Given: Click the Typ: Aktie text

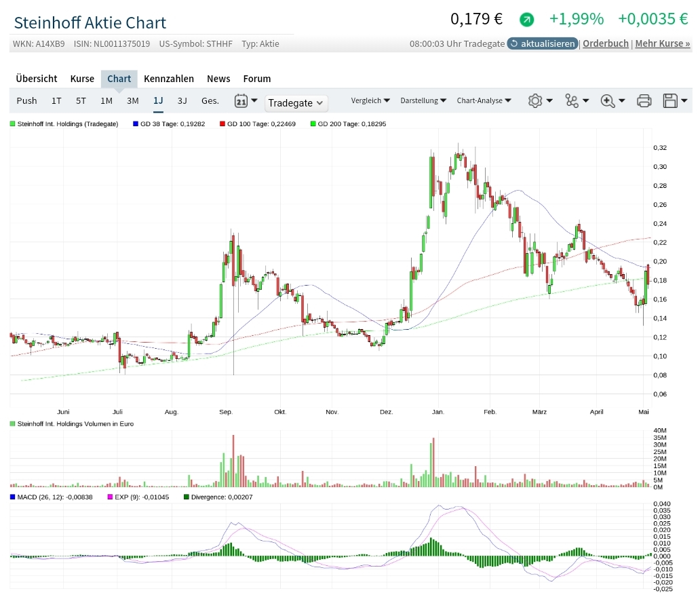Looking at the screenshot, I should (x=260, y=43).
